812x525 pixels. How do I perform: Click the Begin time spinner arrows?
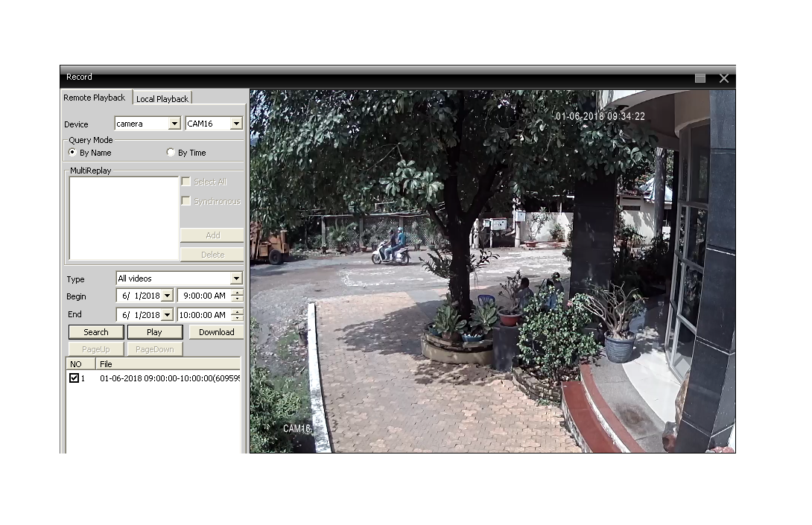click(x=237, y=296)
